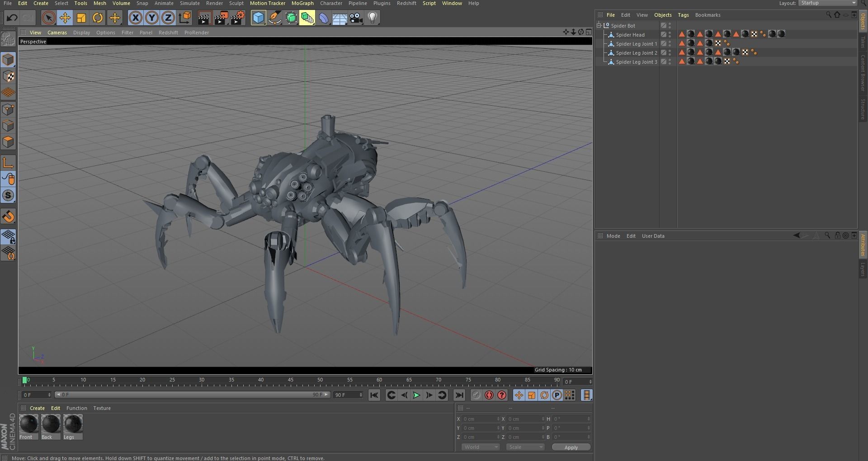This screenshot has height=461, width=868.
Task: Open the User Data menu
Action: tap(653, 236)
